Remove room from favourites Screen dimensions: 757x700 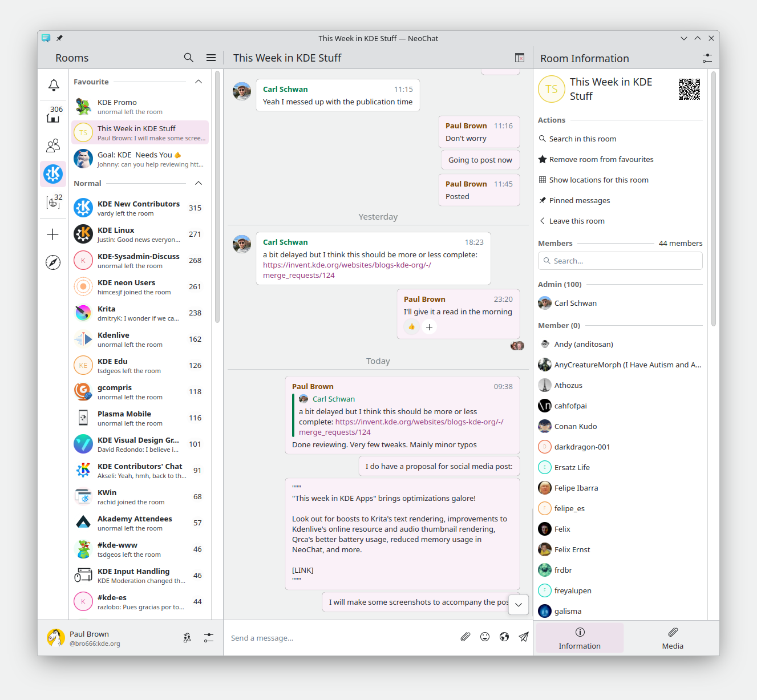coord(601,159)
